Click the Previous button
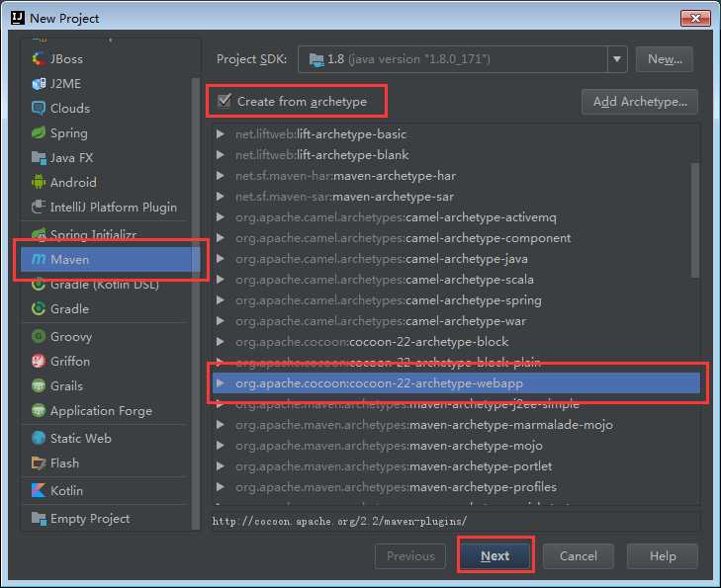The image size is (721, 588). click(410, 555)
